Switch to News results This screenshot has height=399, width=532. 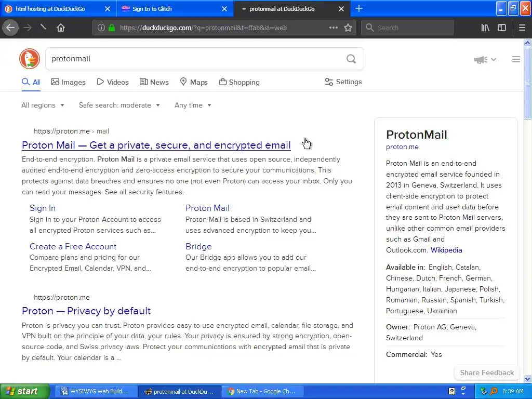coord(154,82)
